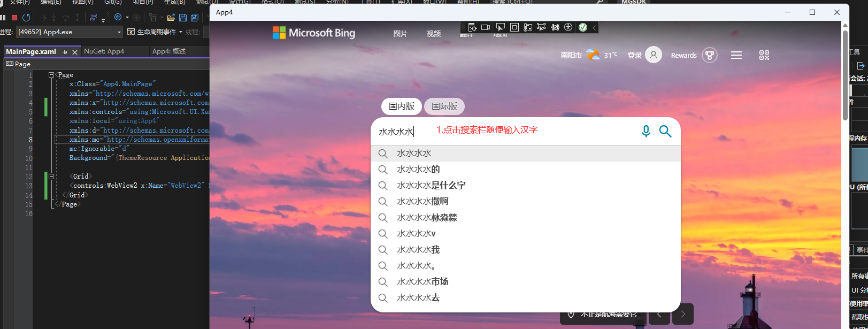This screenshot has height=329, width=868.
Task: Select suggestion 水水水水去
Action: [x=526, y=298]
